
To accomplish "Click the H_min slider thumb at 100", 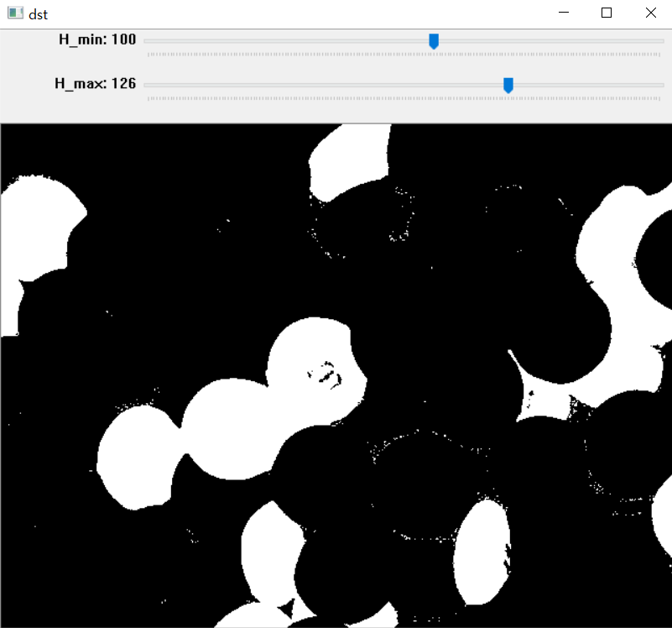I will (x=434, y=41).
